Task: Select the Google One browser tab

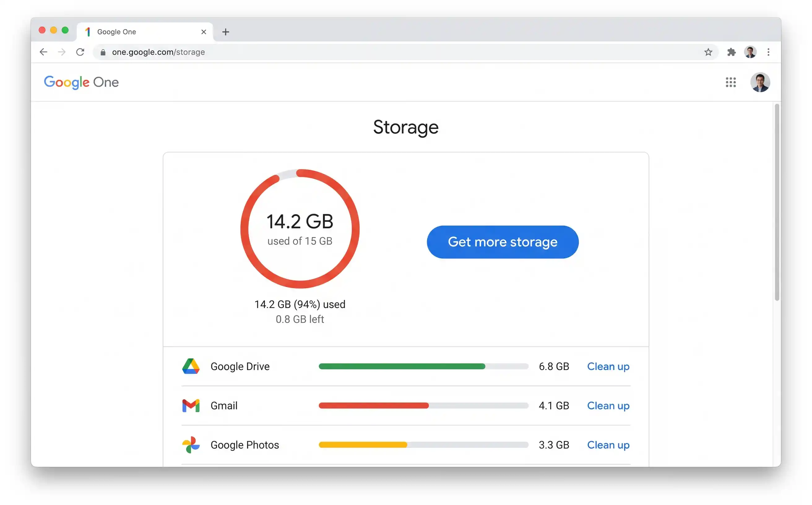Action: [145, 32]
